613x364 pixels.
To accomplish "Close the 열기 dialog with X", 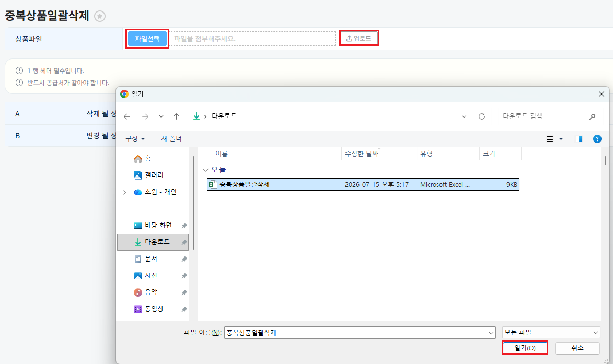I will tap(602, 94).
